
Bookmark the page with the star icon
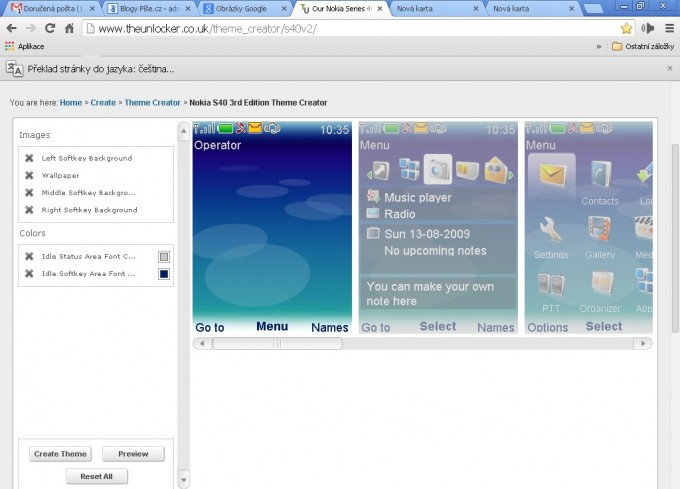click(626, 29)
